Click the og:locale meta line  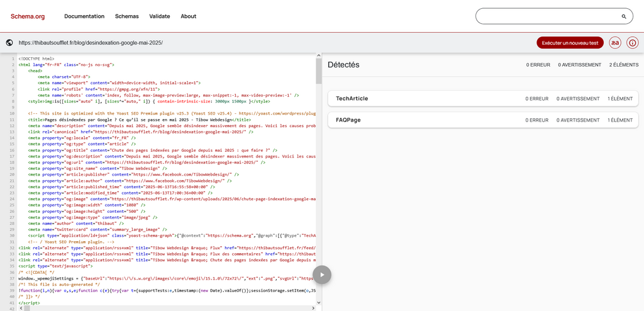82,139
